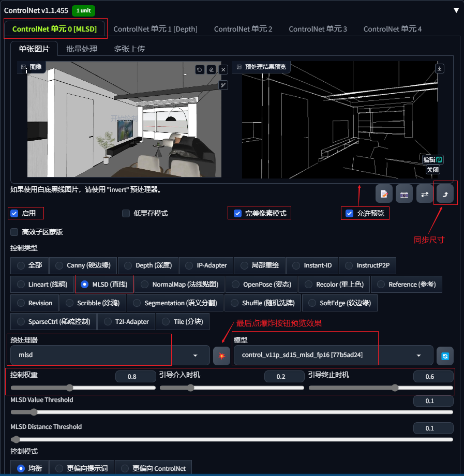Screen dimensions: 464x476
Task: Click the brush pen icon on input image
Action: coord(223,85)
